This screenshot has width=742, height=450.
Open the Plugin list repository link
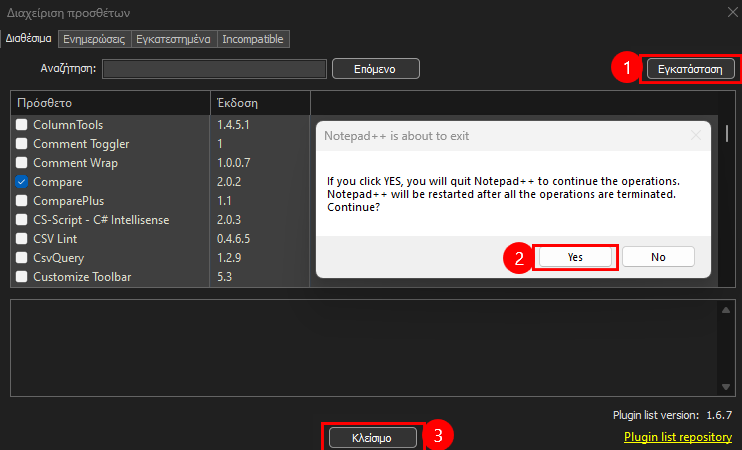[678, 437]
